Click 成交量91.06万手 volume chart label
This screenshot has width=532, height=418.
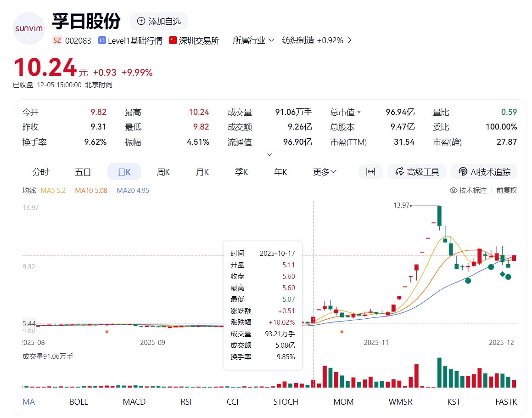coord(48,356)
